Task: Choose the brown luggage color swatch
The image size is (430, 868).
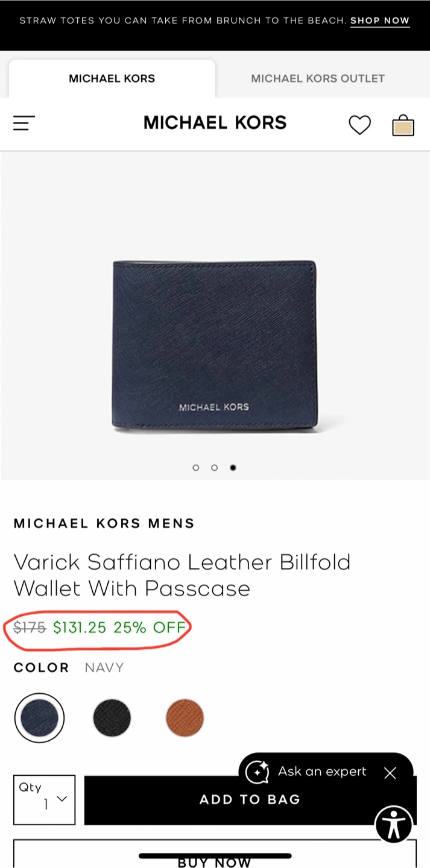Action: 185,718
